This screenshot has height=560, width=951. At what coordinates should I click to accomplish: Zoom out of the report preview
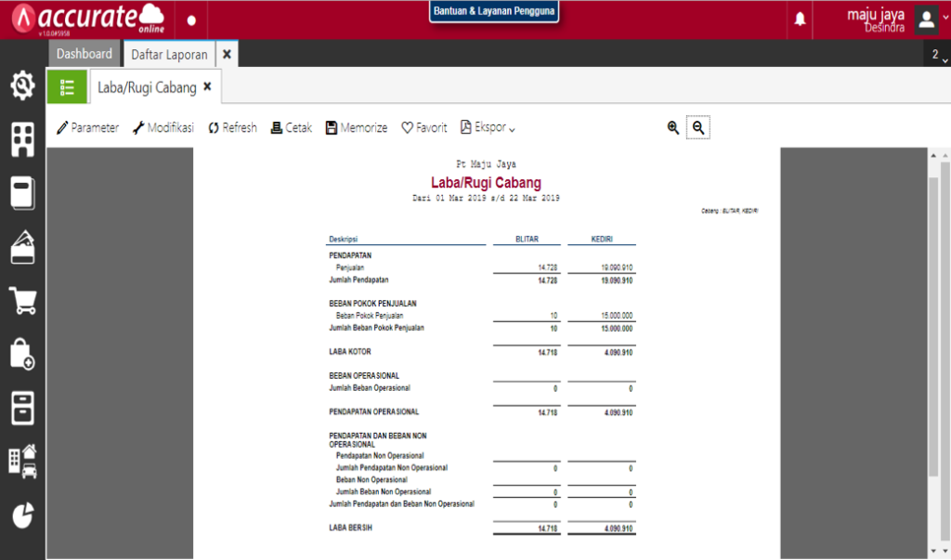pyautogui.click(x=698, y=127)
